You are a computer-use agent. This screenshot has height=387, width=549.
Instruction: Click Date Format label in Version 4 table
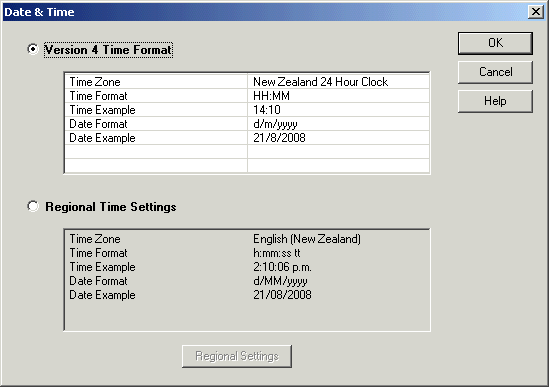click(98, 124)
